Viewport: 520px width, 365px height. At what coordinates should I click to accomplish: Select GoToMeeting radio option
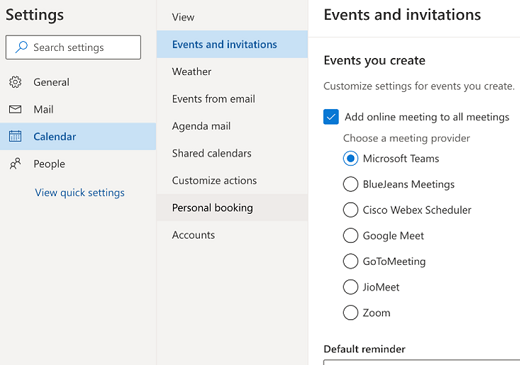pyautogui.click(x=350, y=261)
